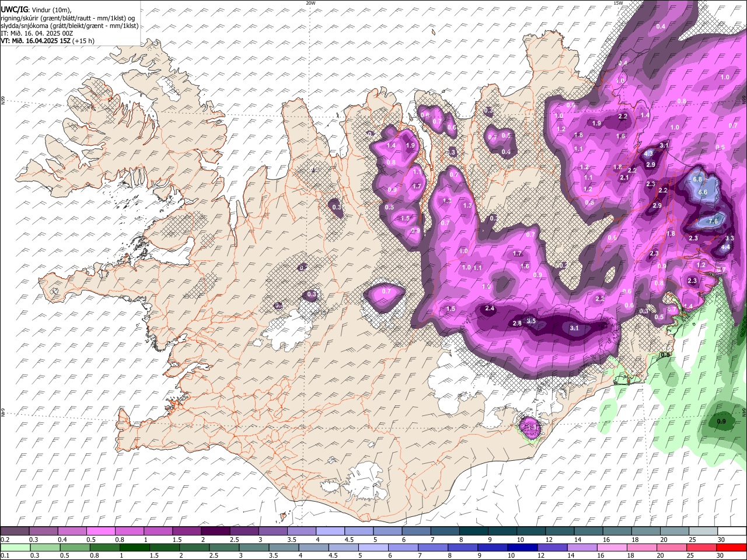
Task: Click the dark purple snow legend swatch labeled 2
Action: [x=215, y=531]
